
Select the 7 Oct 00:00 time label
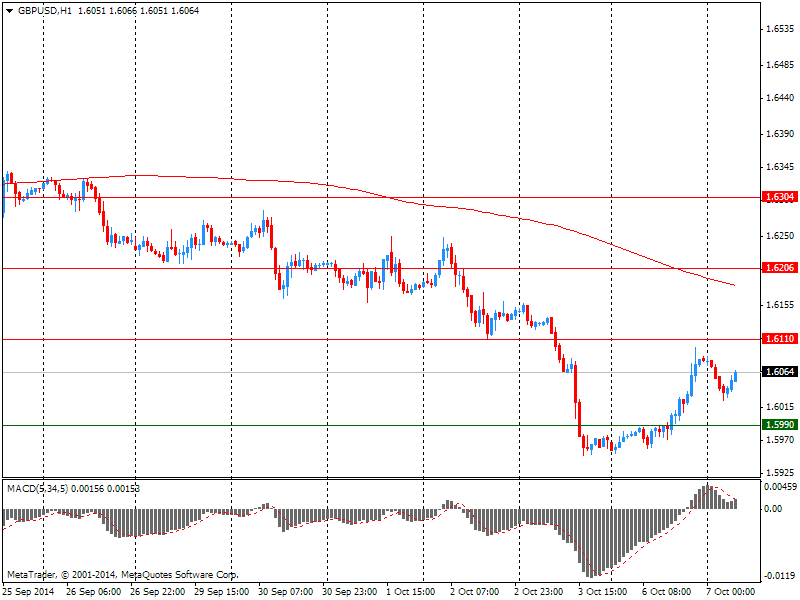click(731, 592)
